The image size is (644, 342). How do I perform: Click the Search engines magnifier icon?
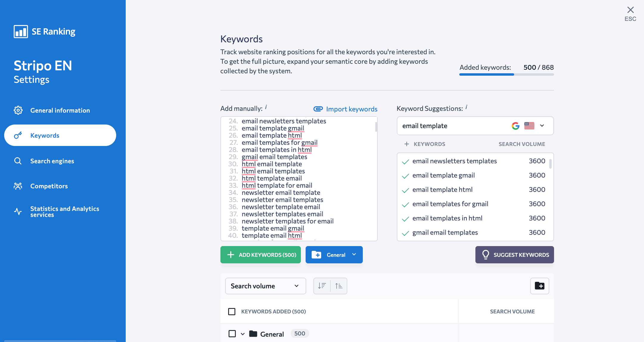click(18, 161)
